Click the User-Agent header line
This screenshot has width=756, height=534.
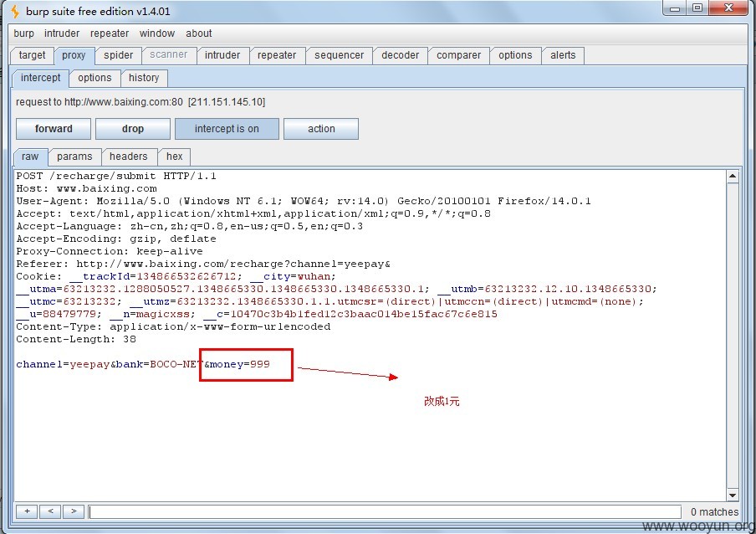tap(304, 201)
